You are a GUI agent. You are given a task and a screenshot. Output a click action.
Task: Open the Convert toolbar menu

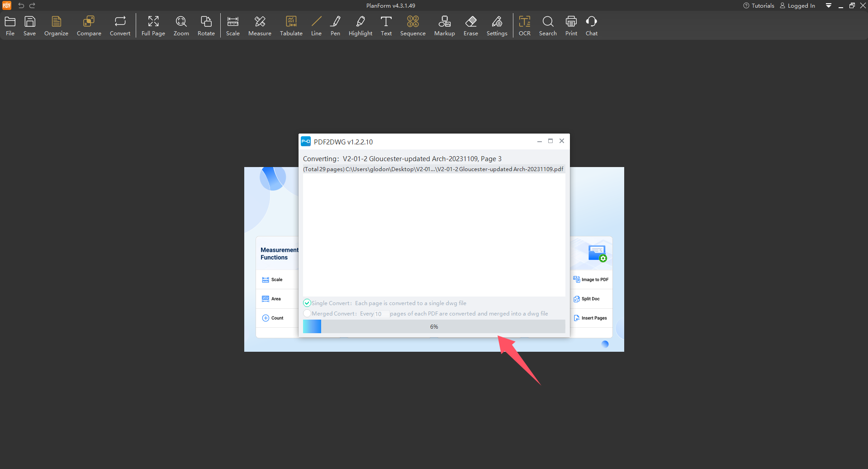[x=120, y=26]
